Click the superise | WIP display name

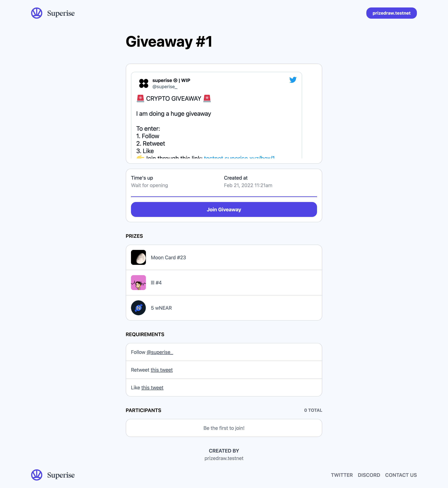click(171, 80)
